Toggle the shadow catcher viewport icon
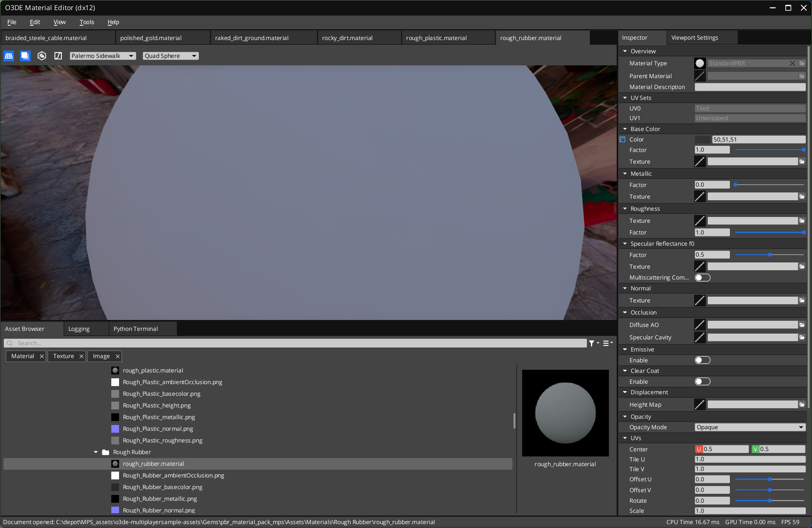The image size is (812, 528). coord(25,56)
